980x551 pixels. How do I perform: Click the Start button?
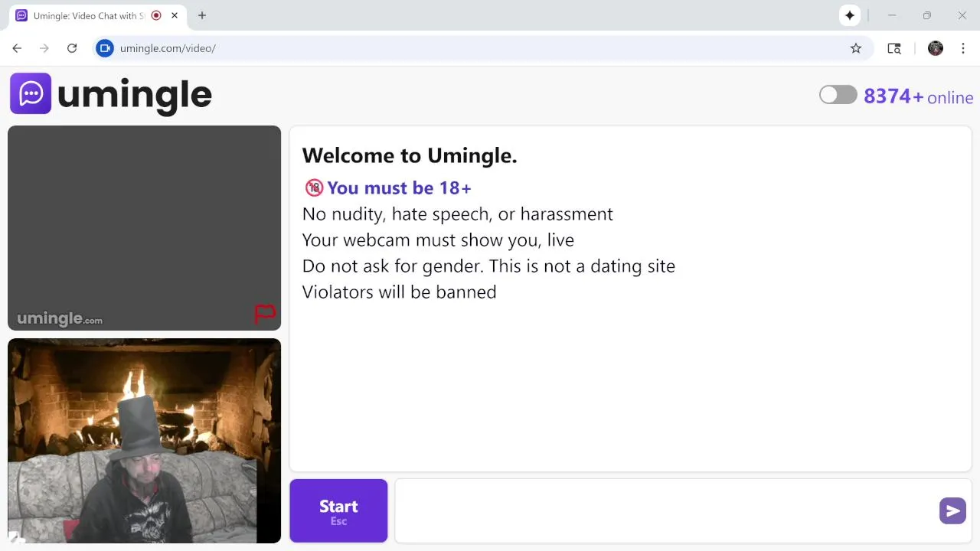click(338, 510)
